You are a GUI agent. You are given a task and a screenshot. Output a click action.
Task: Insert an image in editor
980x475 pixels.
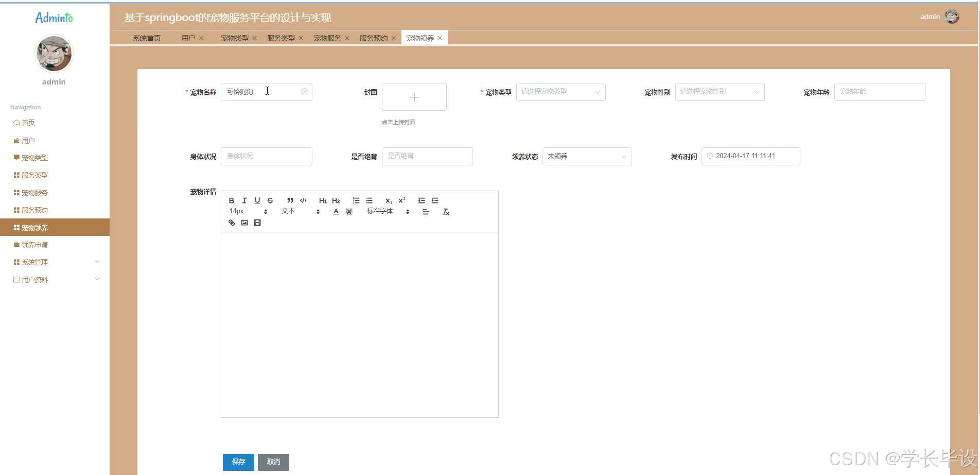(x=244, y=223)
